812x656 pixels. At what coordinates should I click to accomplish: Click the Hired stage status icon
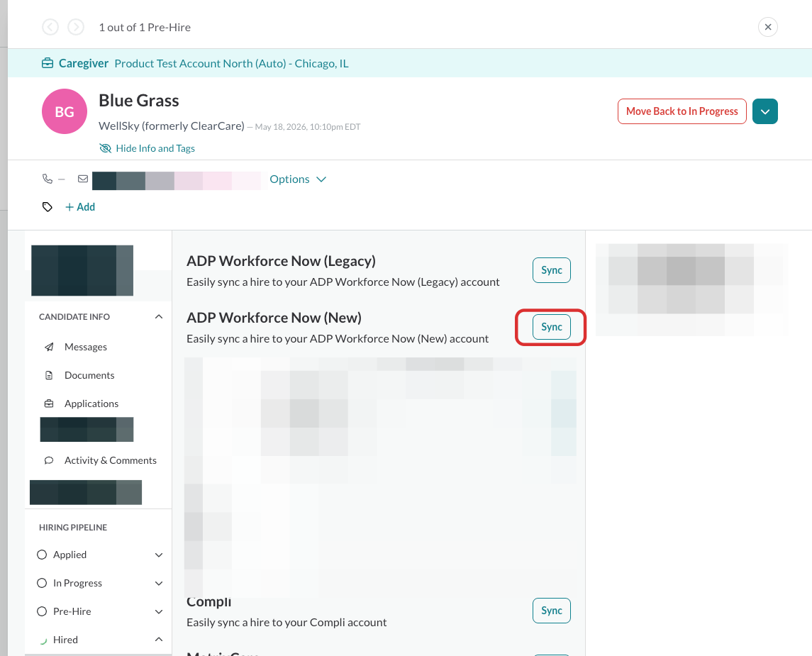[42, 640]
